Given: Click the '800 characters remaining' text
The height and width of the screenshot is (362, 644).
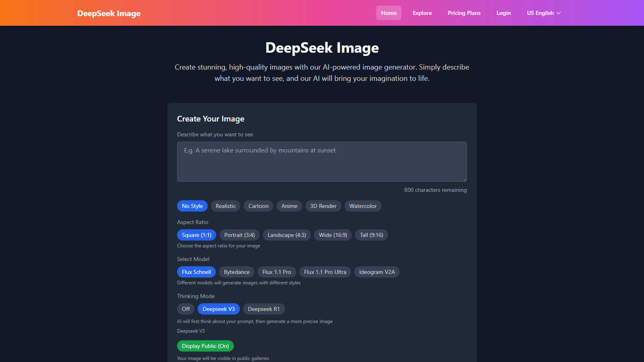Looking at the screenshot, I should click(x=436, y=190).
